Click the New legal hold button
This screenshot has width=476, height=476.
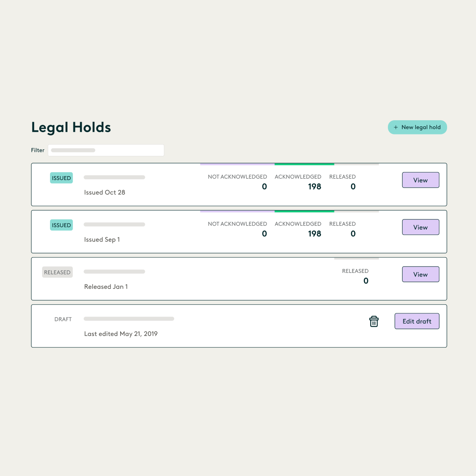click(x=417, y=127)
